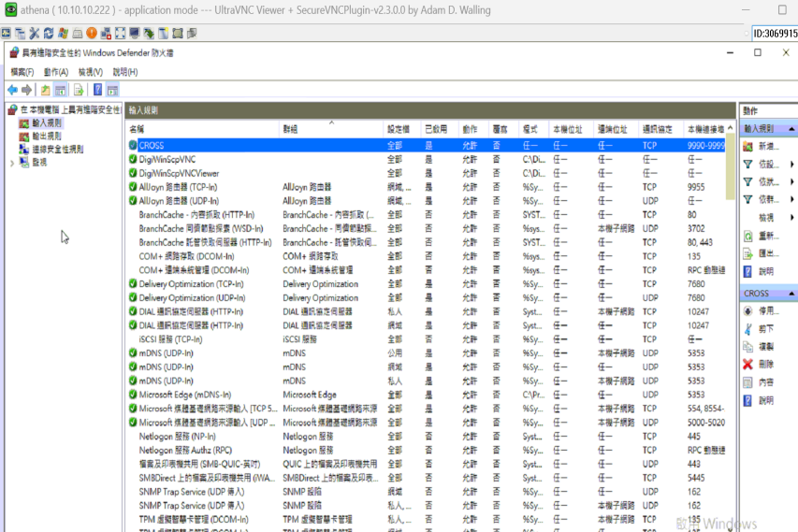Click the blue monitor icon in UltraVNC toolbar
Viewport: 798px width, 532px height.
coord(135,34)
